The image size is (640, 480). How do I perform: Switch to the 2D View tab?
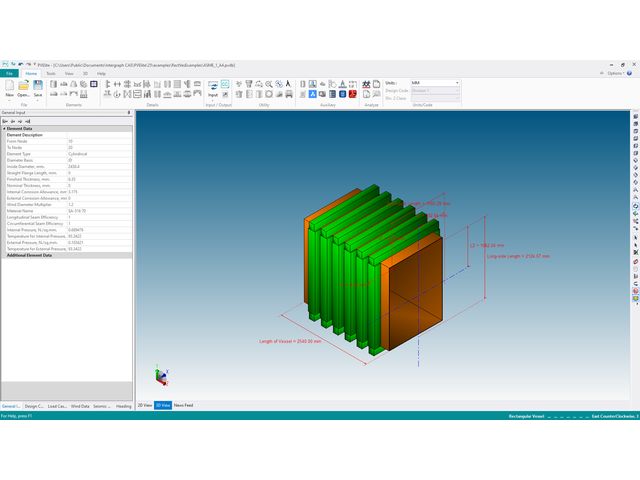[144, 405]
